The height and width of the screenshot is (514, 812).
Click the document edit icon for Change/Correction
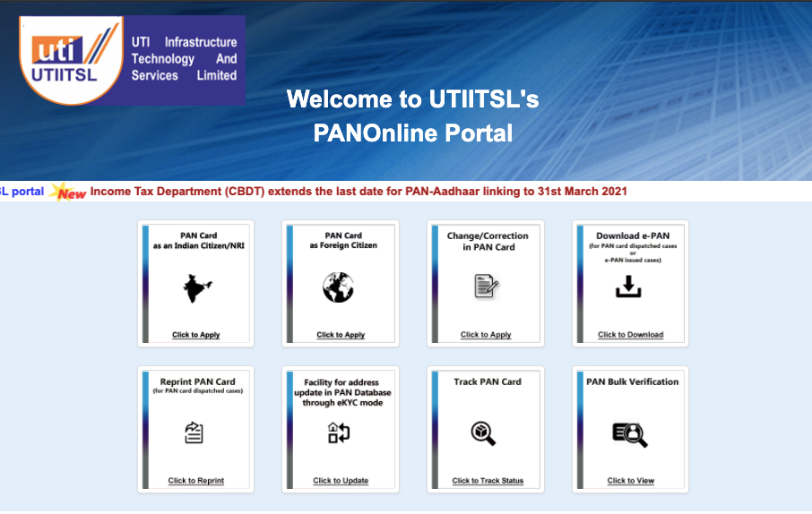487,287
